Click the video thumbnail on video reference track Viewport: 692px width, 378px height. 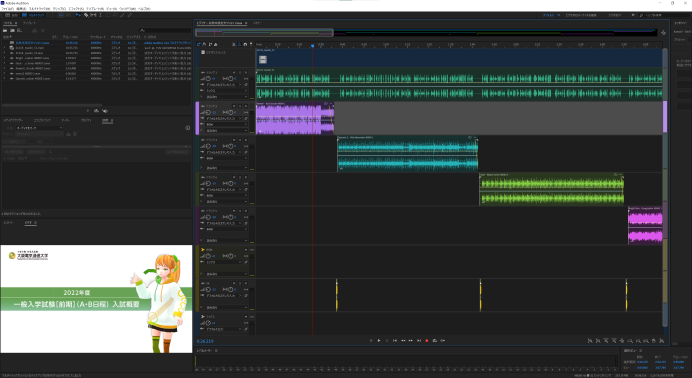click(263, 60)
